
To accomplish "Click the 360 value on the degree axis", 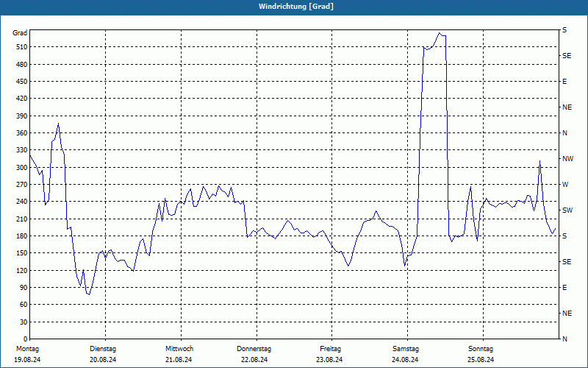I will pyautogui.click(x=22, y=133).
